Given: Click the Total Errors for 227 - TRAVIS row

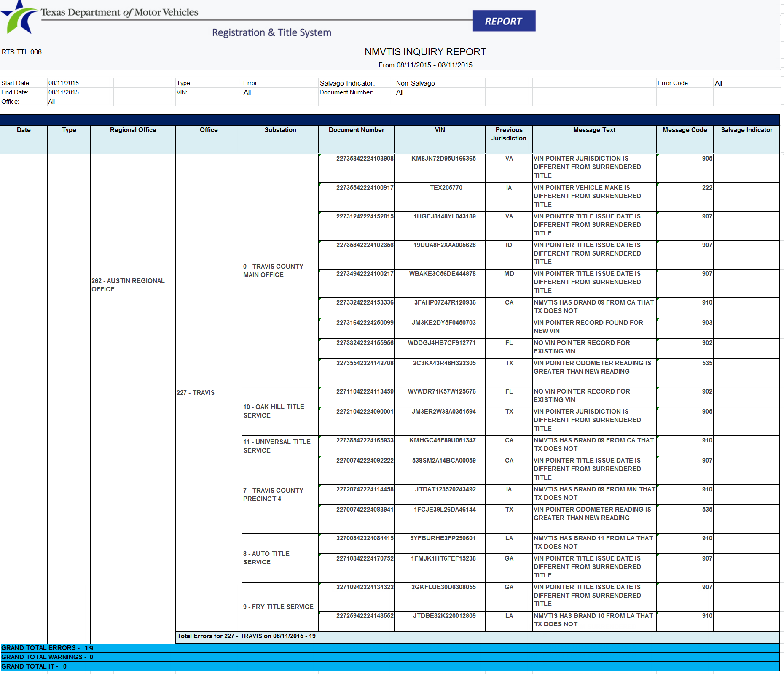Looking at the screenshot, I should point(246,636).
